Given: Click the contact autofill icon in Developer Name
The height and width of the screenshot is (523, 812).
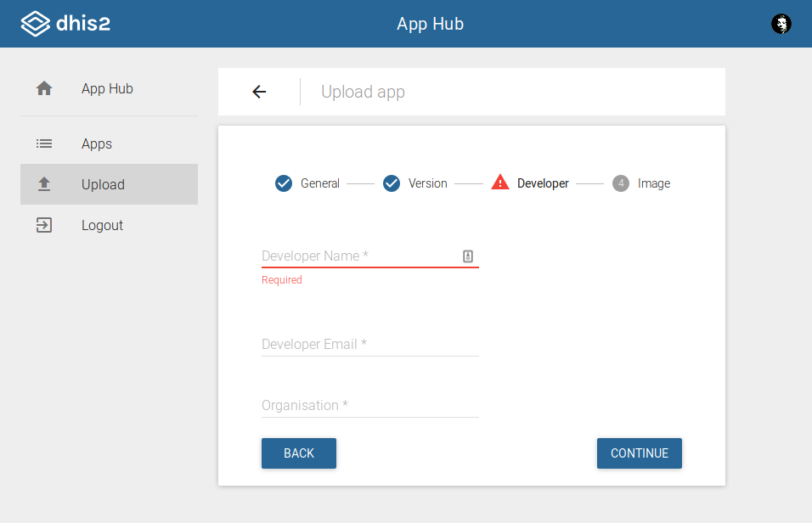Looking at the screenshot, I should point(468,256).
